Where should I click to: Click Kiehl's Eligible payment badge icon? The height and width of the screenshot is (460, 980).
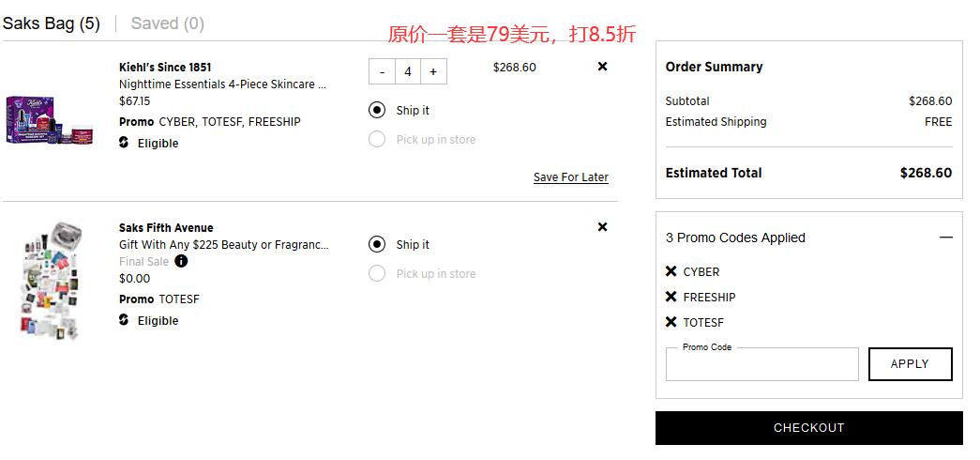pos(124,143)
